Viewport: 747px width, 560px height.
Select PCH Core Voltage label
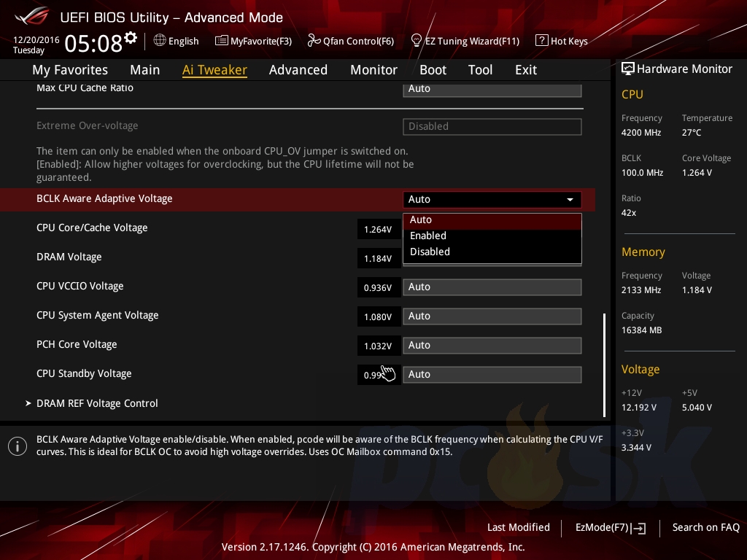pos(77,344)
